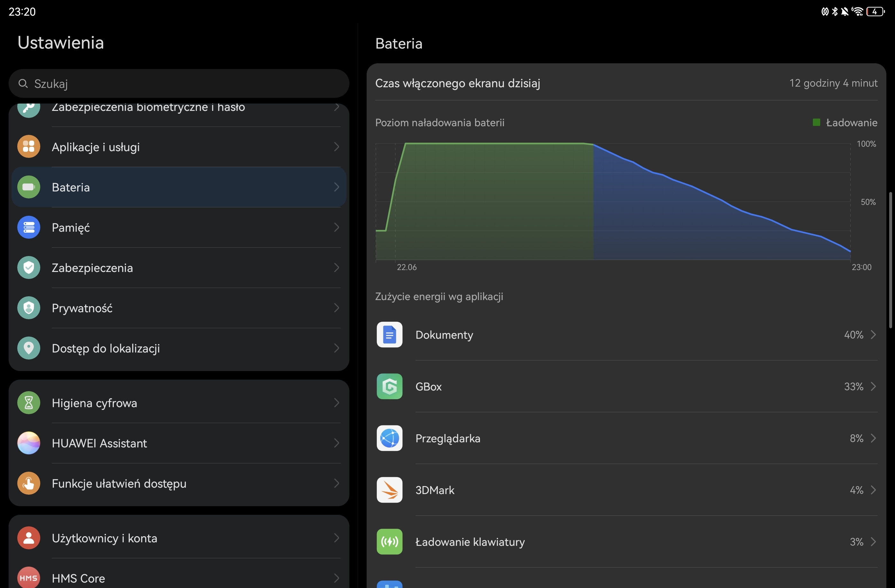Expand GBox usage details chevron
The height and width of the screenshot is (588, 895).
coord(873,386)
